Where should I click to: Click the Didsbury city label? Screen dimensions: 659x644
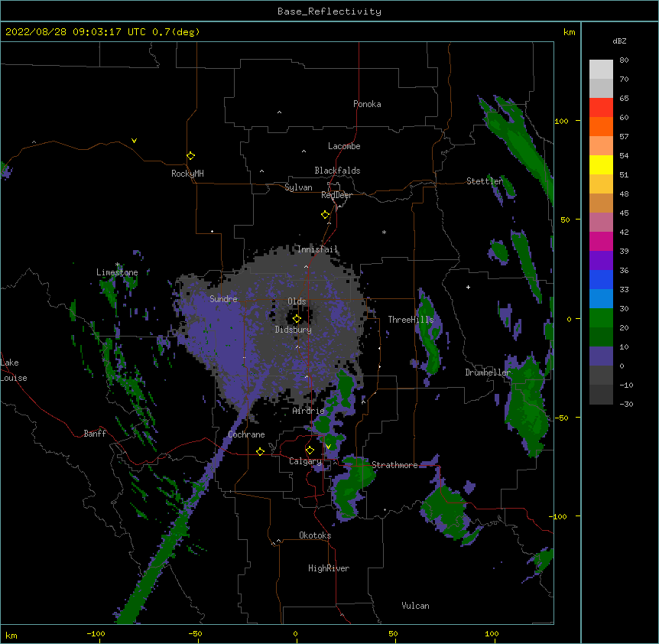click(294, 330)
